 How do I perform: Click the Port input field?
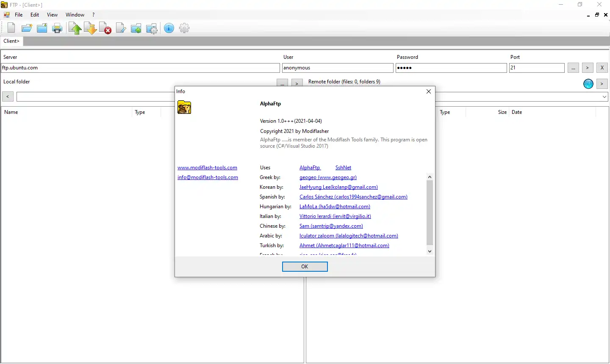pos(537,68)
